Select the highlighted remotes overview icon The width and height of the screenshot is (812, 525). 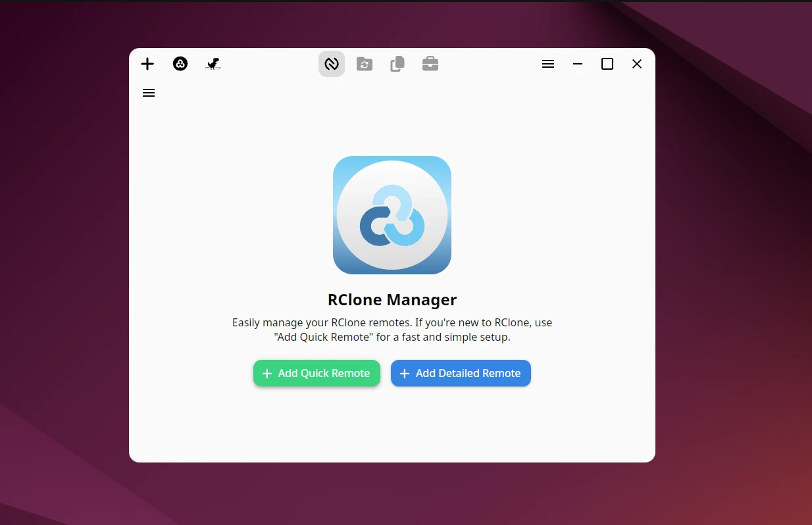pos(332,64)
